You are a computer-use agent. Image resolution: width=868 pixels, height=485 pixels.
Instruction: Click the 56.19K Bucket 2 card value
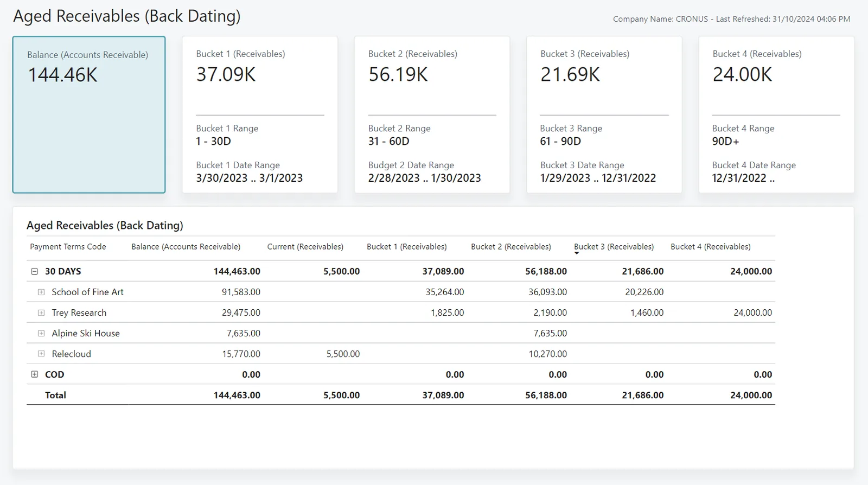pos(398,74)
